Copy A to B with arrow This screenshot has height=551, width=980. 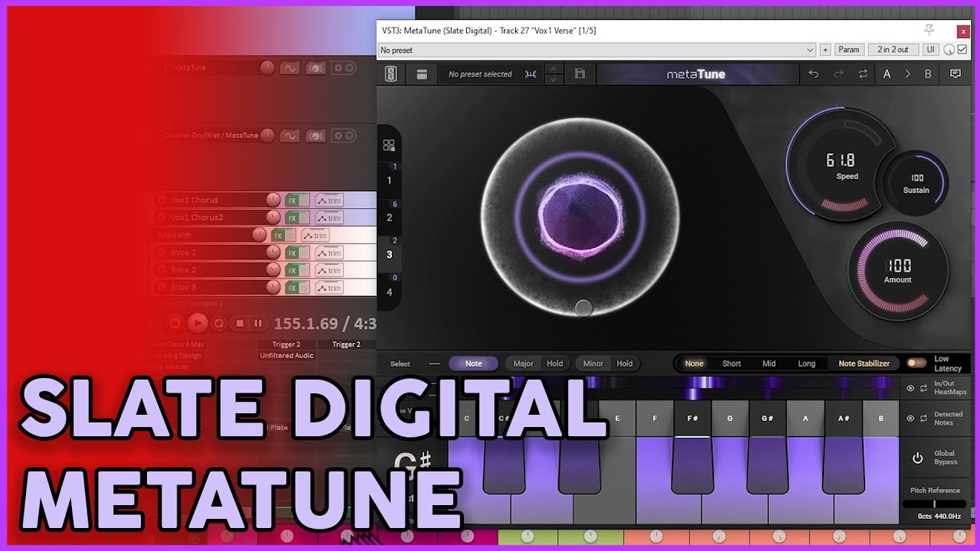click(908, 74)
